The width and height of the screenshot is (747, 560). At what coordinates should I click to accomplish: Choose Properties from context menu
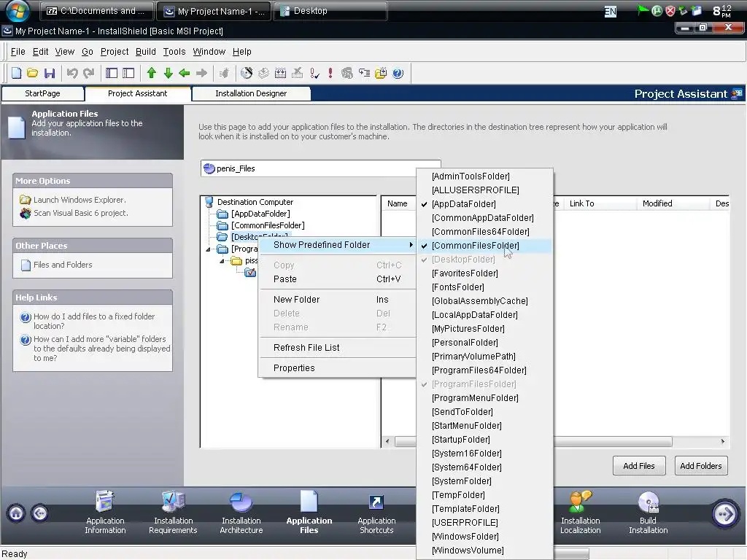click(x=337, y=368)
